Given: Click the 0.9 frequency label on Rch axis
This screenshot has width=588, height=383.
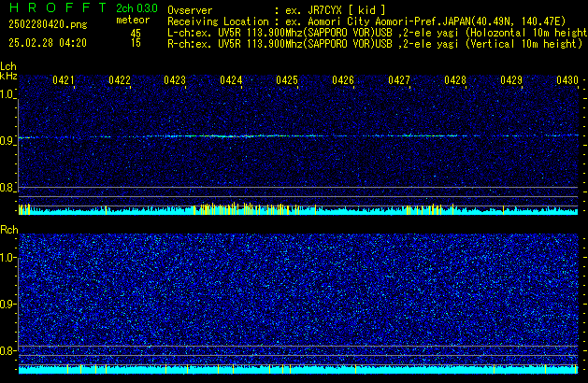Looking at the screenshot, I should [x=7, y=304].
